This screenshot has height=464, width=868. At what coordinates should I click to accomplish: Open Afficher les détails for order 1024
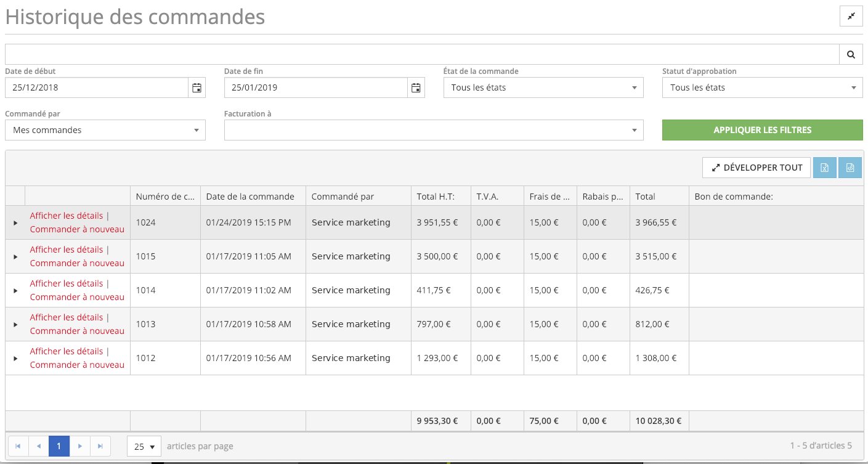[67, 216]
